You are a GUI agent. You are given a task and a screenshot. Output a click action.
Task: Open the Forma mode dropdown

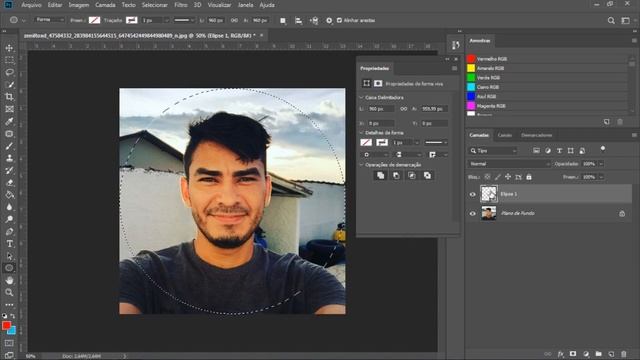click(49, 20)
